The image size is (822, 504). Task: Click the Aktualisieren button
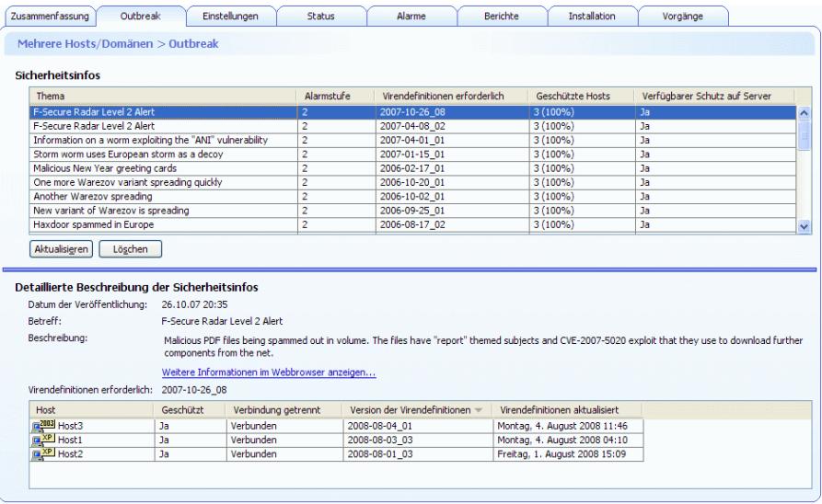62,249
